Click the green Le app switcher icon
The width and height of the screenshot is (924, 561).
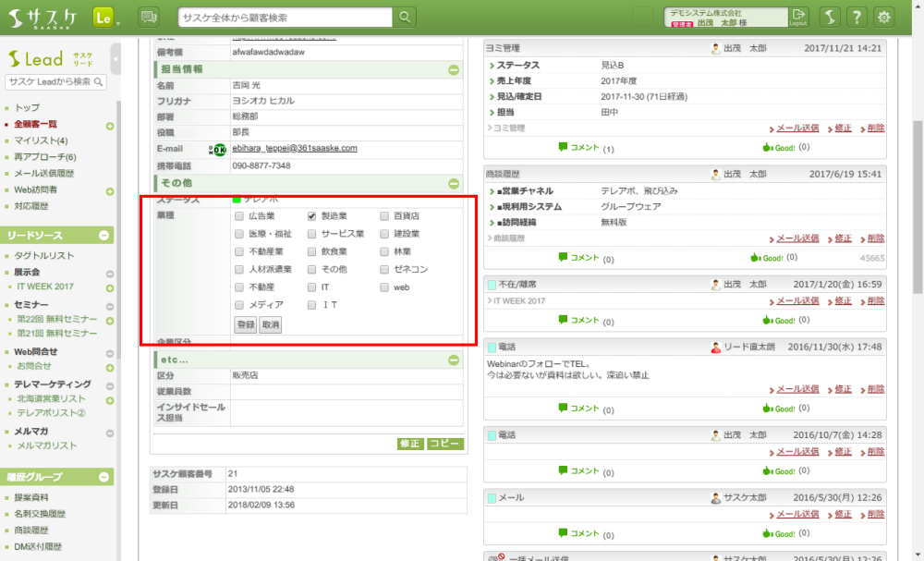pyautogui.click(x=104, y=18)
